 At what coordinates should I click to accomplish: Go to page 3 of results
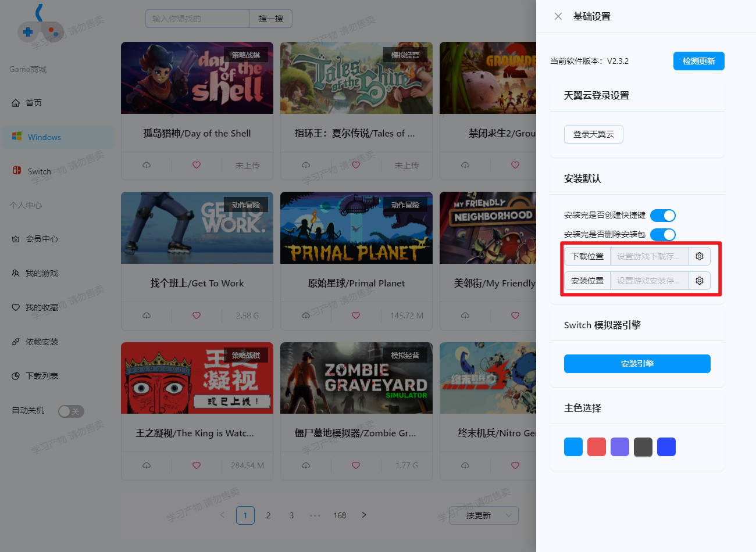pyautogui.click(x=292, y=515)
